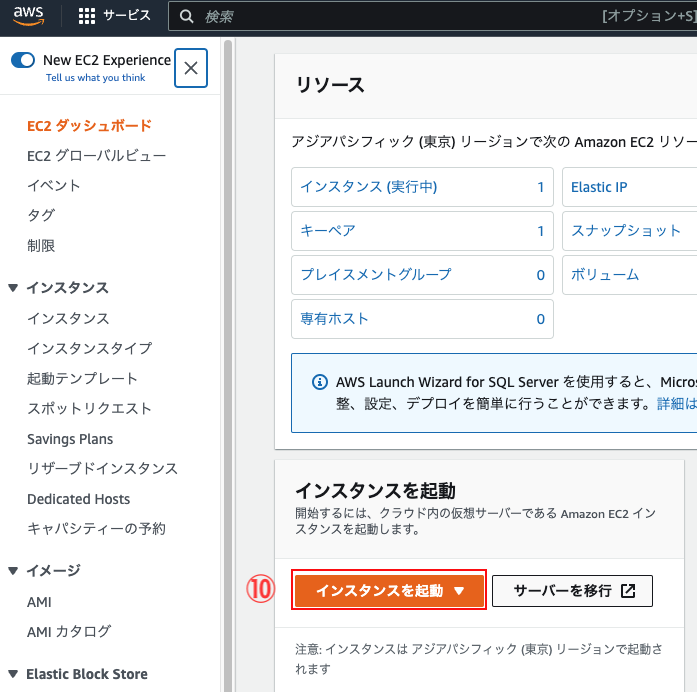Collapse the イメージ sidebar section
The height and width of the screenshot is (692, 697).
click(13, 570)
